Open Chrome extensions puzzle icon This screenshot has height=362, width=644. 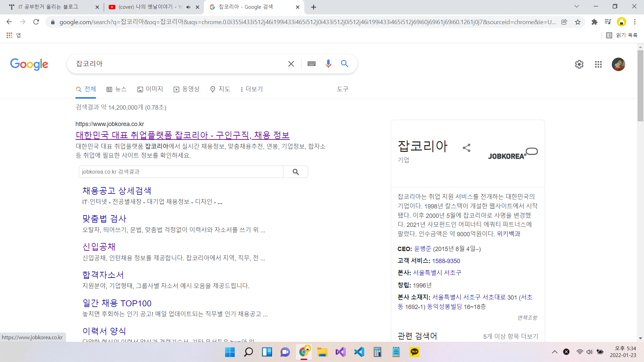pyautogui.click(x=594, y=22)
